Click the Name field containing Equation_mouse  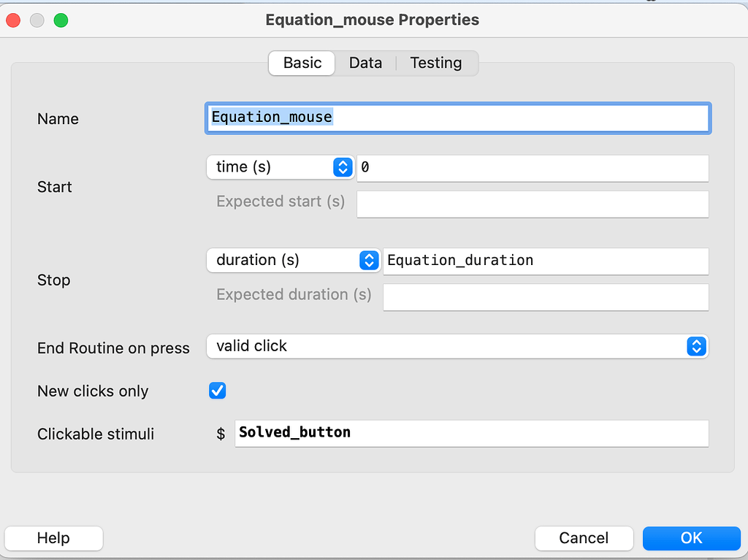[457, 118]
